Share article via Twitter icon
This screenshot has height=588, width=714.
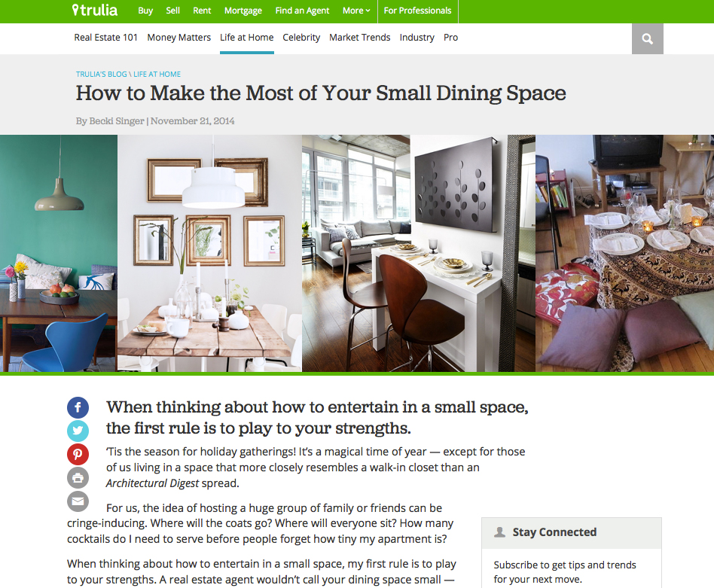pyautogui.click(x=78, y=431)
